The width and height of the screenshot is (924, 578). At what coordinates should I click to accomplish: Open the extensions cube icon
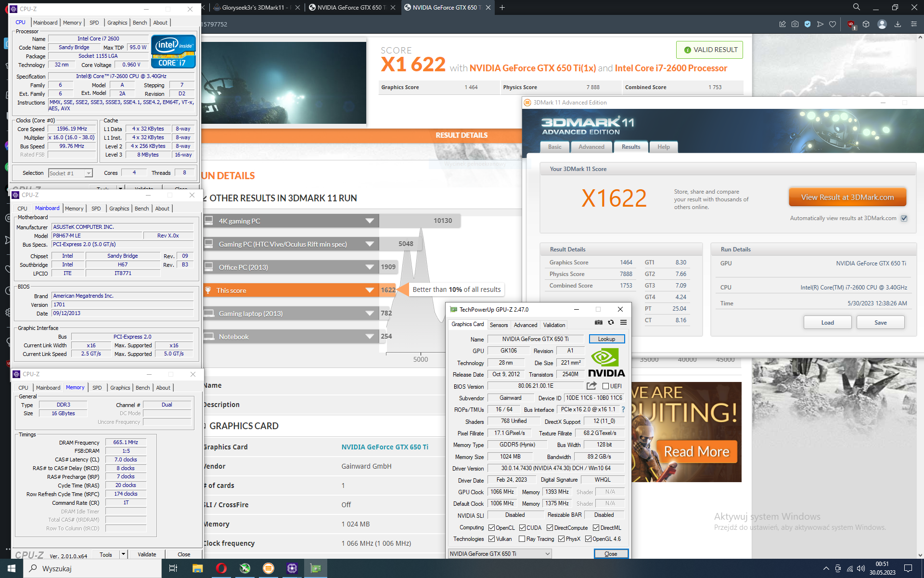(866, 24)
